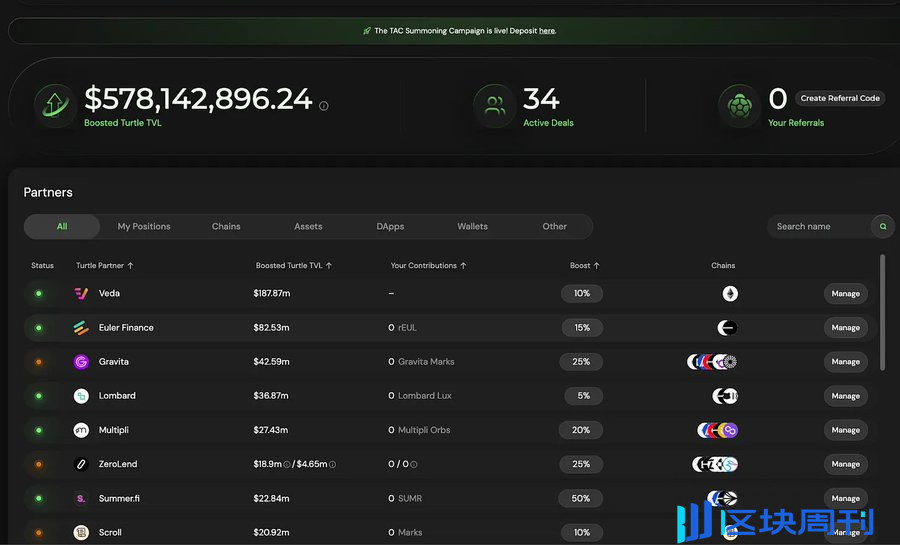
Task: Click the chain icons in Multipli row
Action: (717, 430)
